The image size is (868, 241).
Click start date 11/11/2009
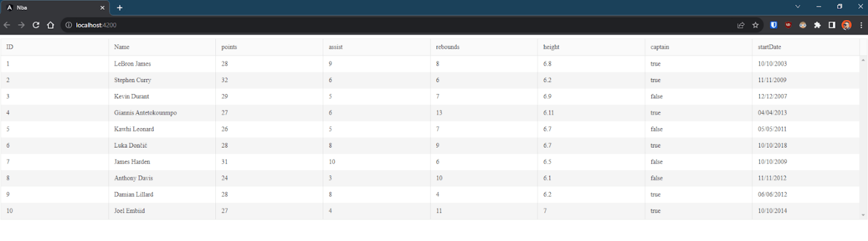[x=772, y=80]
